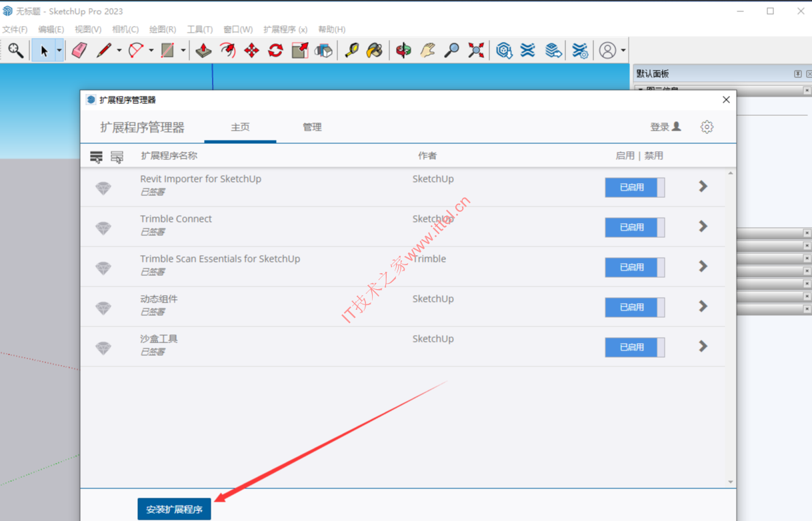Screen dimensions: 812x521
Task: Select the Rotate tool
Action: coord(275,50)
